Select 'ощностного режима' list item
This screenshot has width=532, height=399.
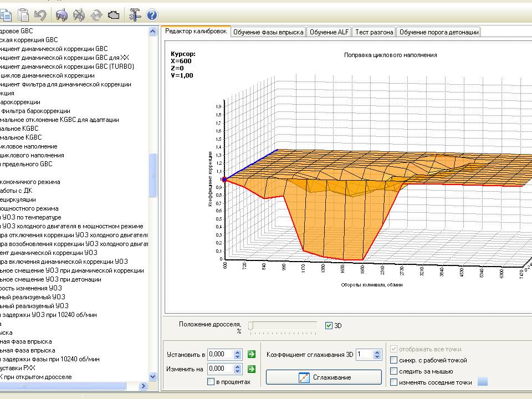(x=29, y=209)
